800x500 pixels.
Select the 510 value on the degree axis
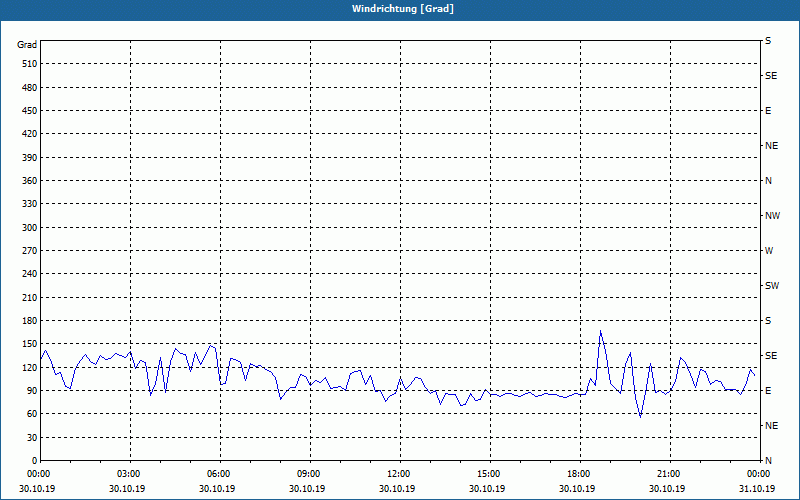pos(29,64)
